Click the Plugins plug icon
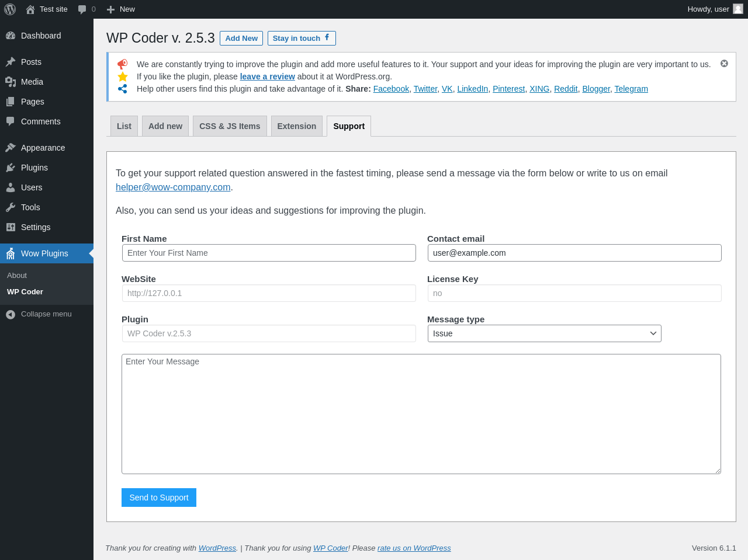The width and height of the screenshot is (748, 560). click(x=11, y=168)
